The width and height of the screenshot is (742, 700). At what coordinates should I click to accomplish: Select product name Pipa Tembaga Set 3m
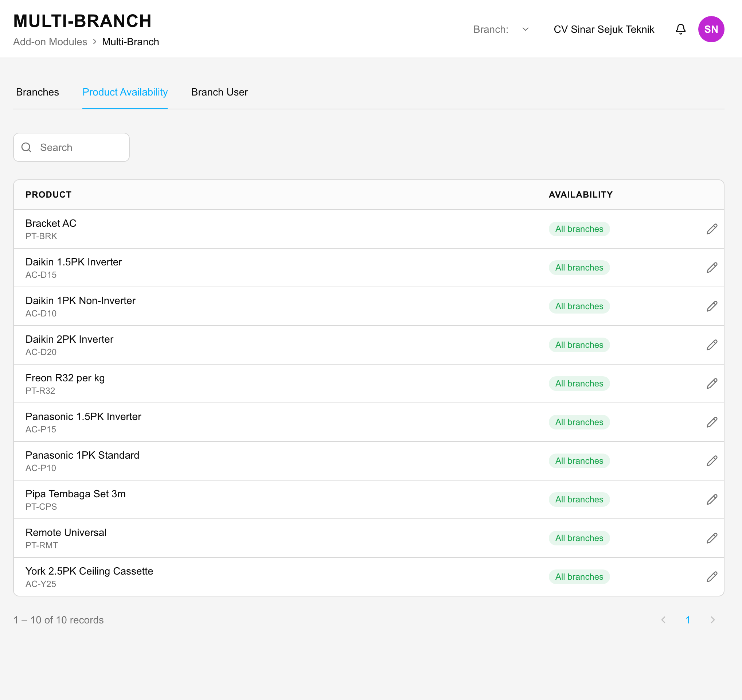75,494
